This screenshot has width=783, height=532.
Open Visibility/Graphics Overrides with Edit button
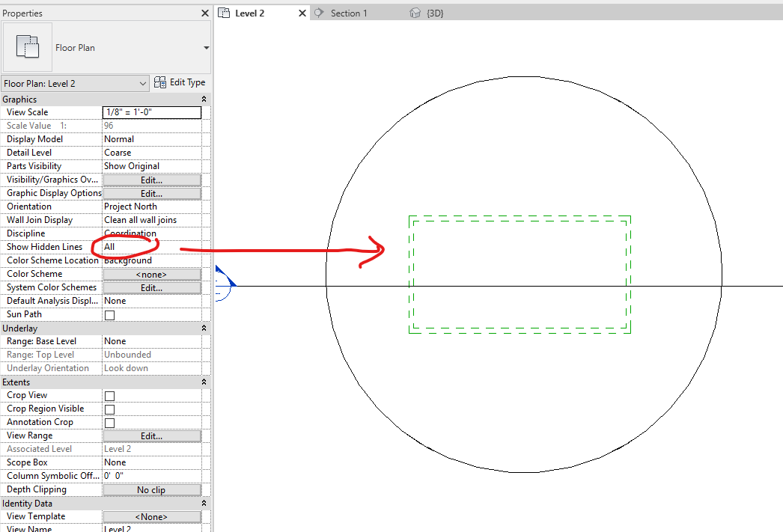(x=152, y=179)
